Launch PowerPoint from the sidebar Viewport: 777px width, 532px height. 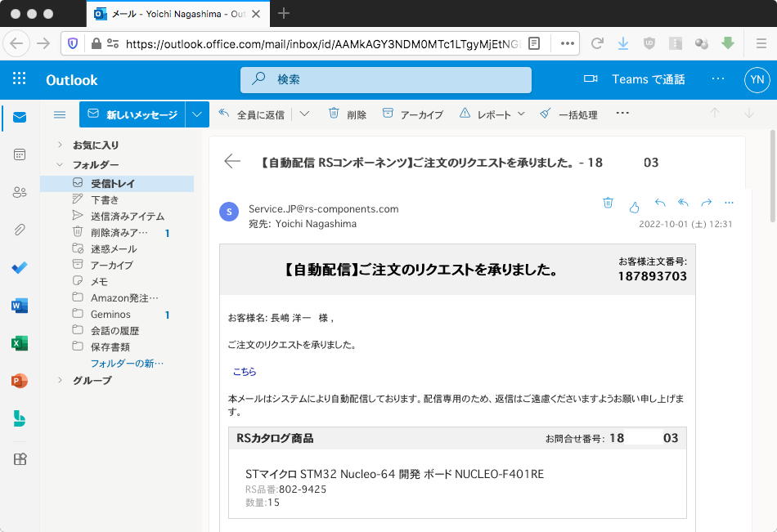tap(20, 381)
